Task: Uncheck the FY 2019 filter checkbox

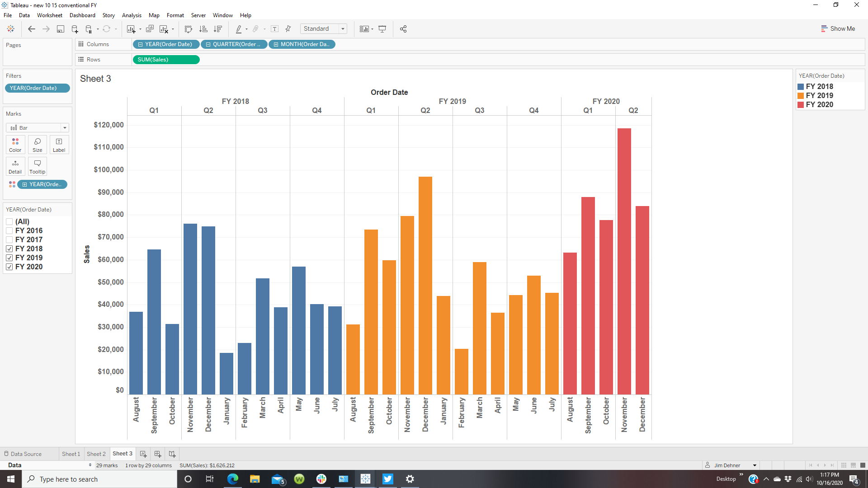Action: pyautogui.click(x=9, y=258)
